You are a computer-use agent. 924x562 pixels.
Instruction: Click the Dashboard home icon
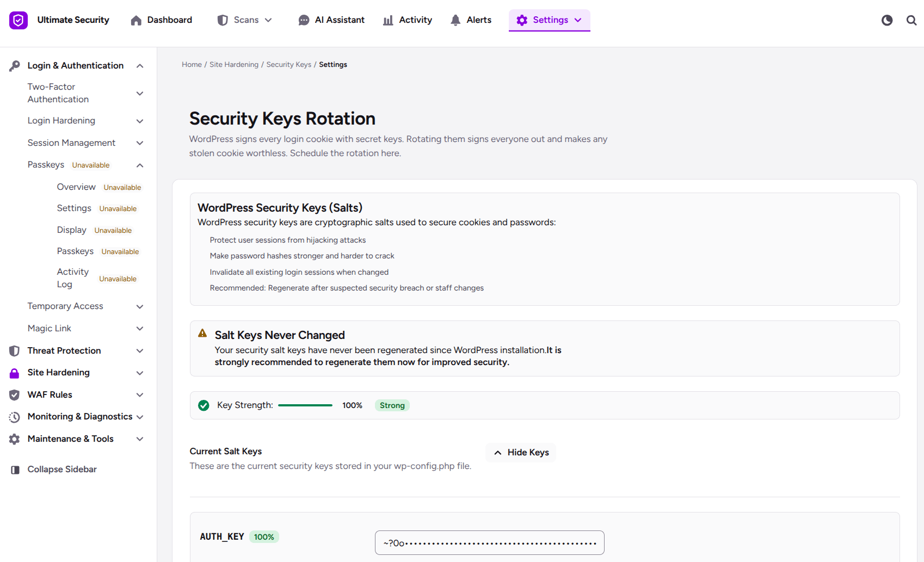click(136, 21)
